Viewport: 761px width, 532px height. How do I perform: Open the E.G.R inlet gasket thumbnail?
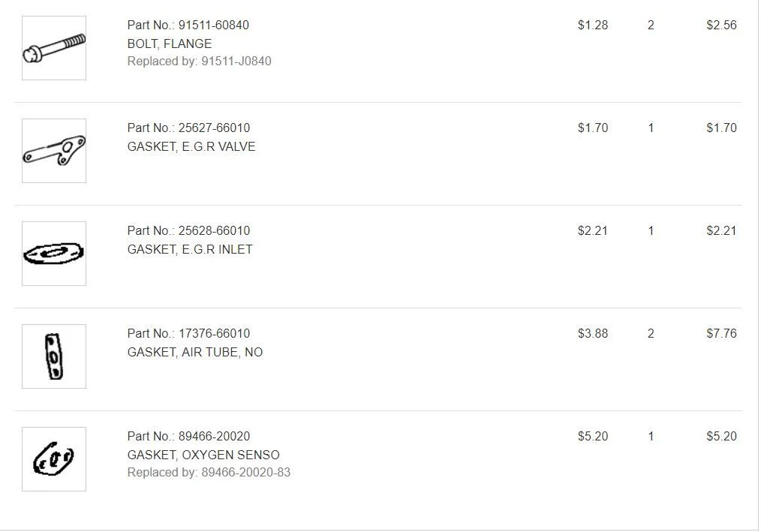click(x=54, y=254)
